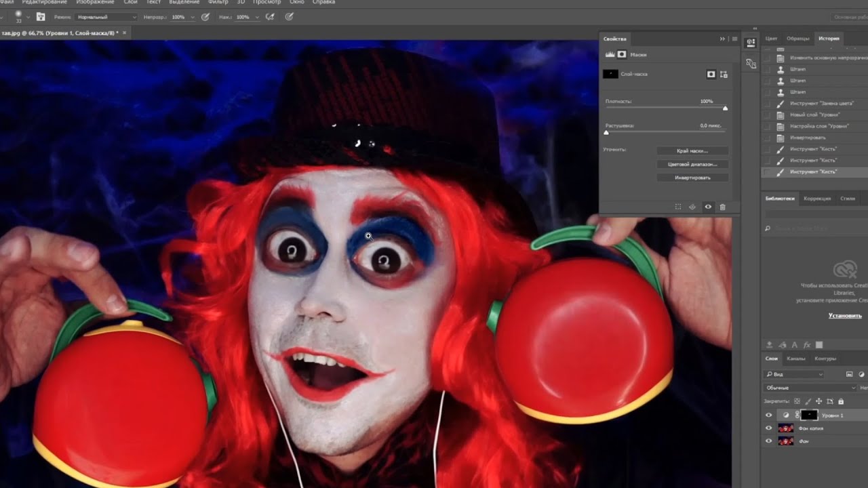Select the Masks icon in Properties
This screenshot has width=868, height=488.
coord(622,54)
